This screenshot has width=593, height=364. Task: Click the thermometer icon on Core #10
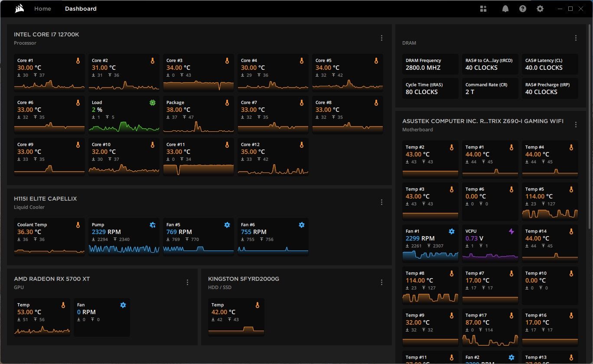pos(153,145)
